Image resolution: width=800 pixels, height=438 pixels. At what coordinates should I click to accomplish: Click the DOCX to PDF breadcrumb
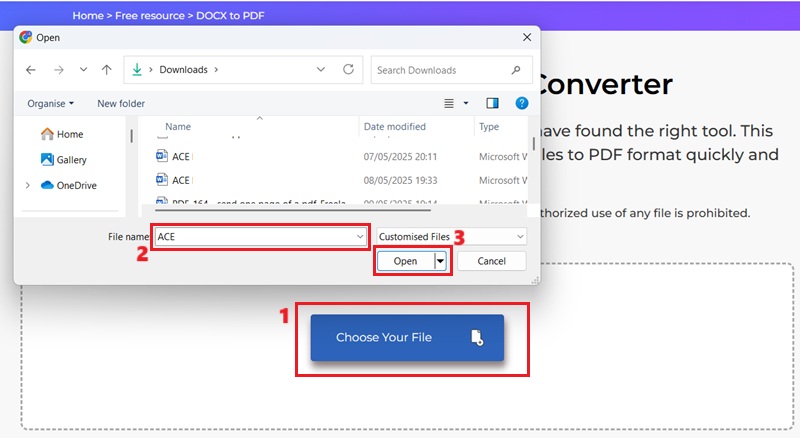pos(230,16)
